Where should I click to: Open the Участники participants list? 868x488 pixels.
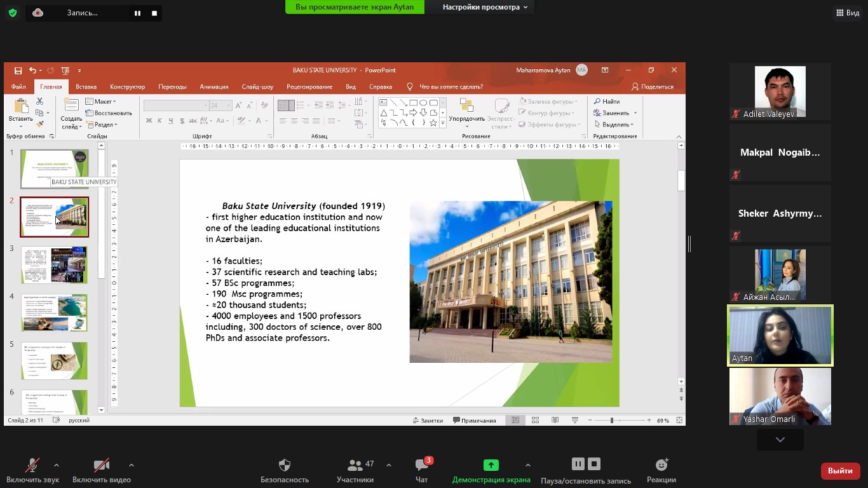[x=355, y=471]
